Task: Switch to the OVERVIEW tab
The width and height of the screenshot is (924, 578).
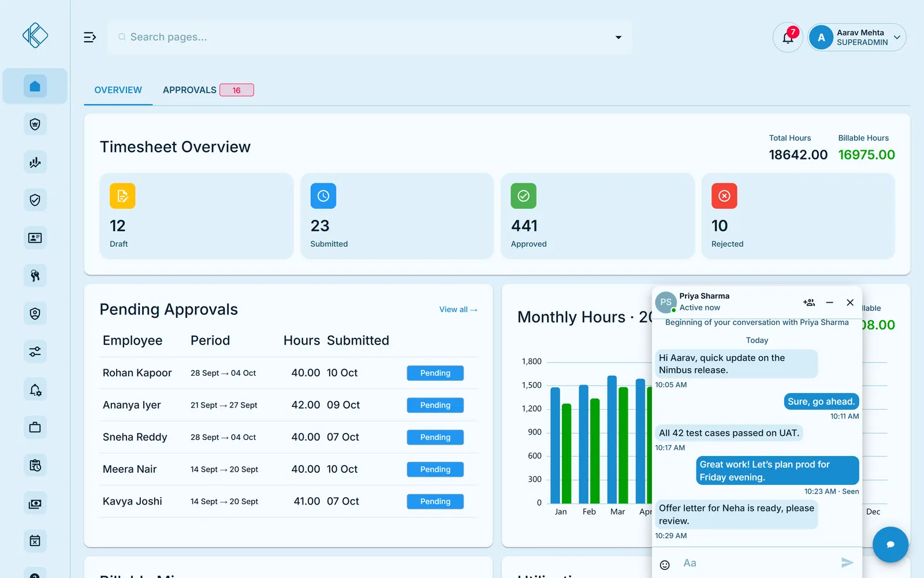Action: click(118, 90)
